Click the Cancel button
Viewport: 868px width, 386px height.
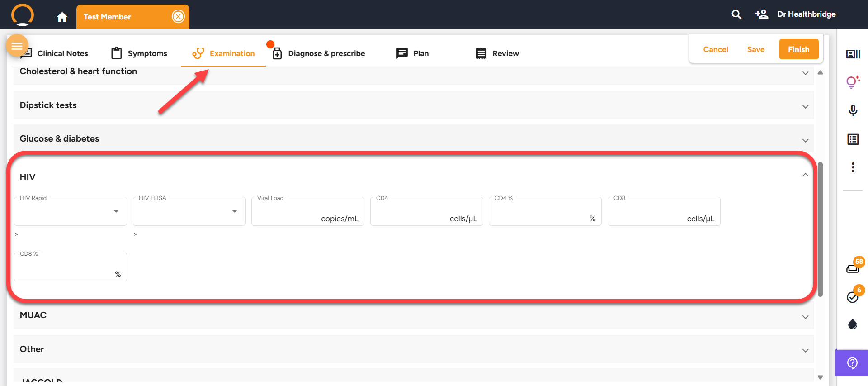(x=716, y=49)
